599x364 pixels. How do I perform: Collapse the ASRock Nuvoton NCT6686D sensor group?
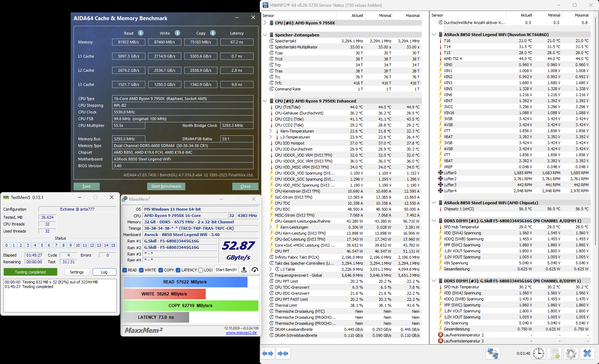[x=434, y=34]
